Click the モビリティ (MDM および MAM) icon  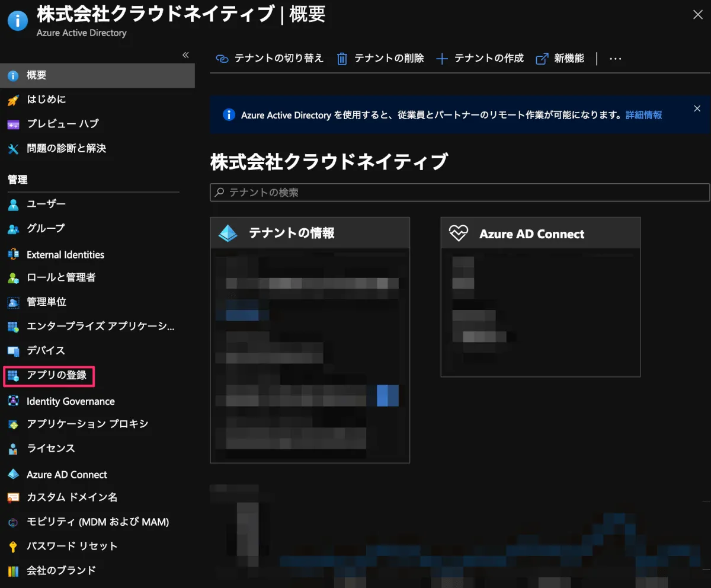pyautogui.click(x=13, y=522)
